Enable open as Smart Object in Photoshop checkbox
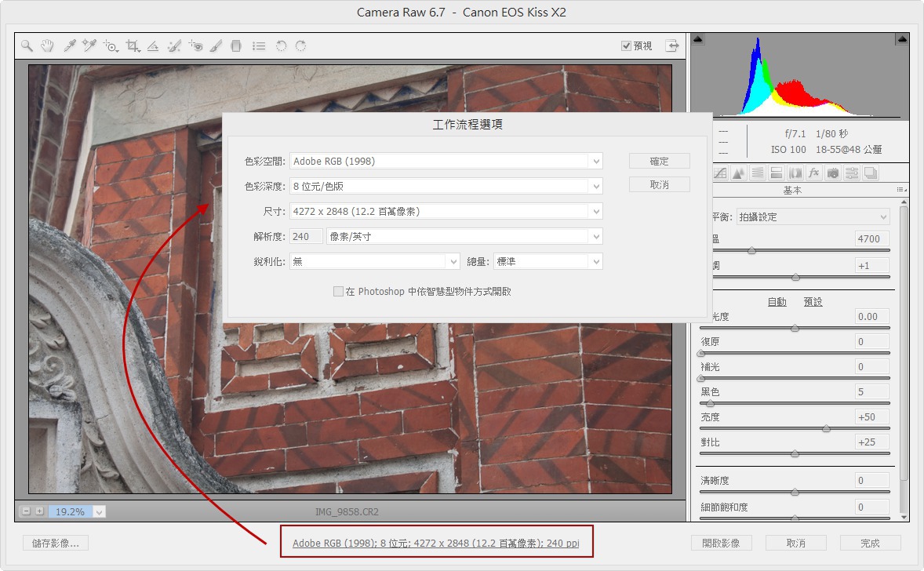This screenshot has width=924, height=571. (x=338, y=291)
